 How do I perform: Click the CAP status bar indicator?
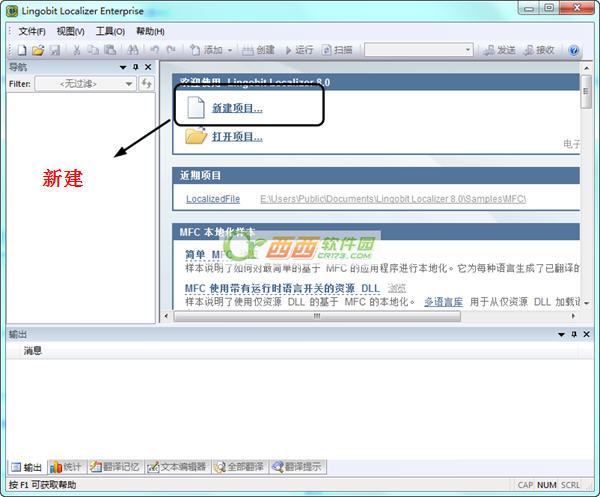tap(525, 485)
